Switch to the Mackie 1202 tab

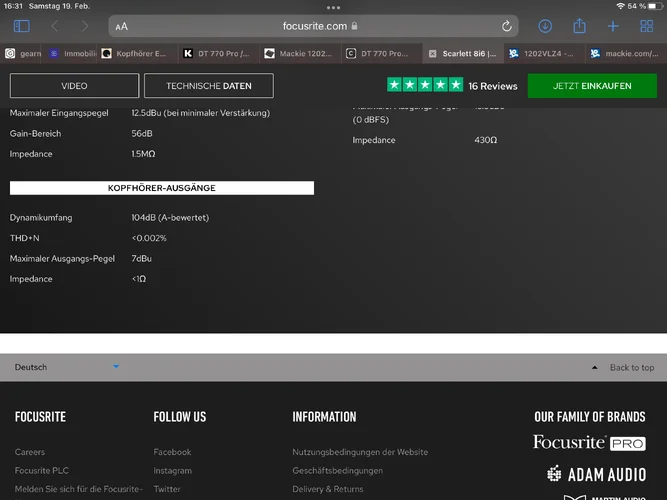pyautogui.click(x=298, y=53)
